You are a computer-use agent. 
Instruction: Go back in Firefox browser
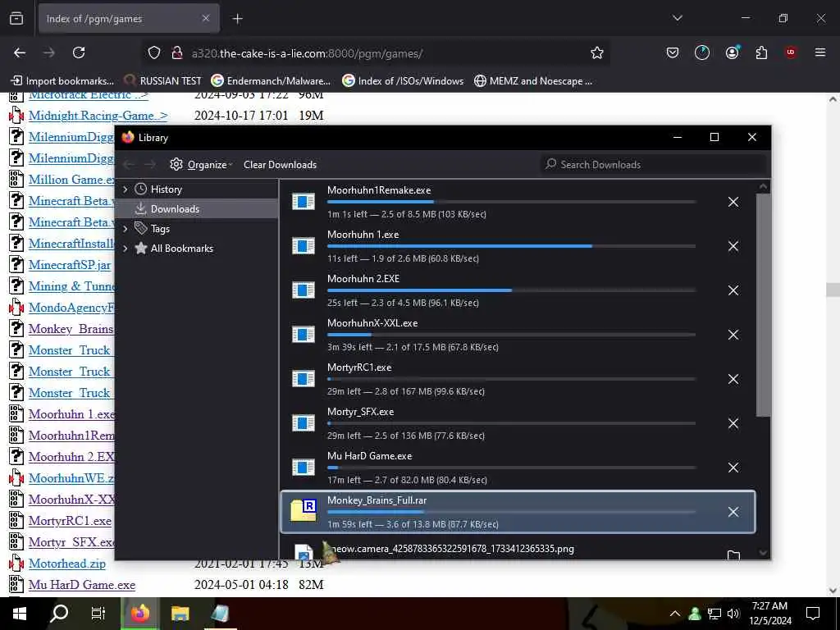(x=20, y=52)
